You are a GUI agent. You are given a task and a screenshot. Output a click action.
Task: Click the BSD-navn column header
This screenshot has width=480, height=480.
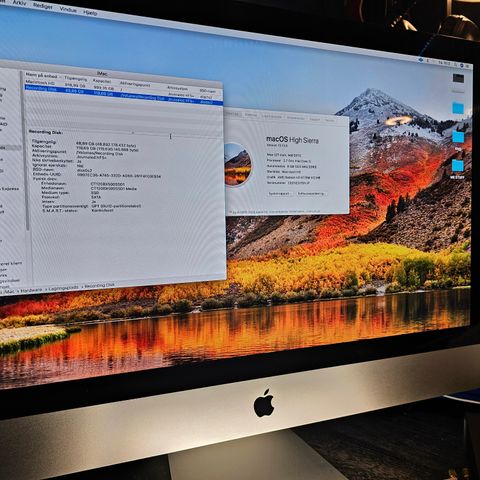[x=208, y=90]
